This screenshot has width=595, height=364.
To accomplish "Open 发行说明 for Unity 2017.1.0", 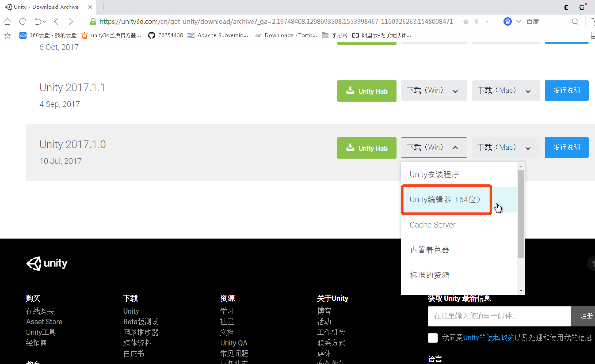I will [566, 148].
